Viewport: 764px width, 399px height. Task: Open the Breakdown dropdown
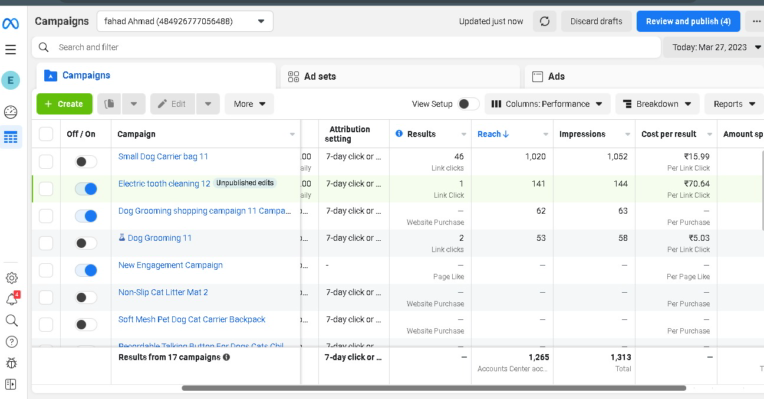click(x=657, y=104)
